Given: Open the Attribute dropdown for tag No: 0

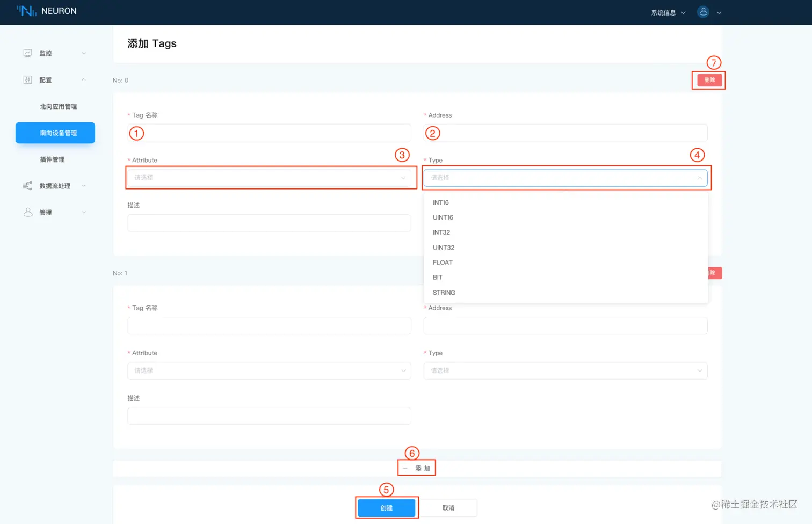Looking at the screenshot, I should pyautogui.click(x=269, y=178).
